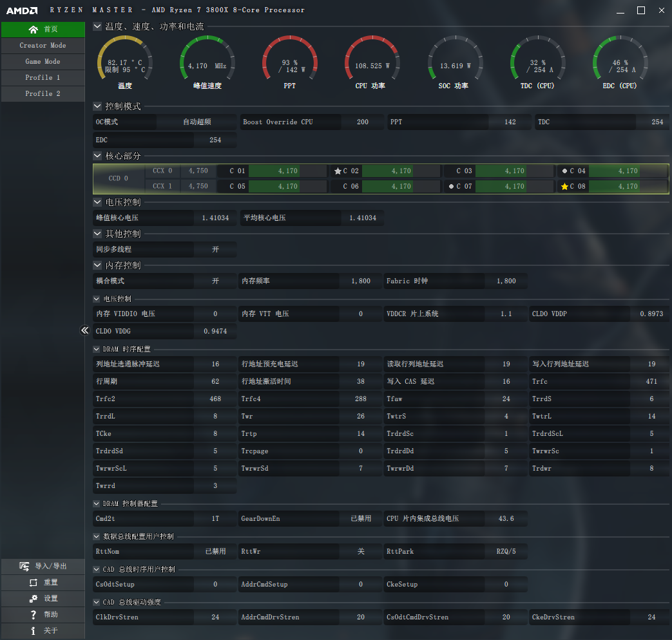Image resolution: width=672 pixels, height=640 pixels.
Task: Click the 重置 reset button
Action: click(x=43, y=583)
